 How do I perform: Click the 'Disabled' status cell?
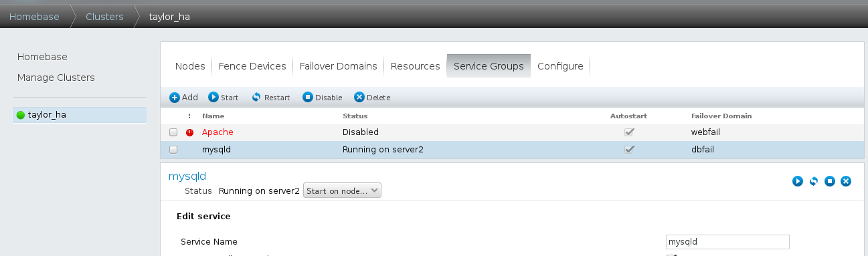(361, 132)
